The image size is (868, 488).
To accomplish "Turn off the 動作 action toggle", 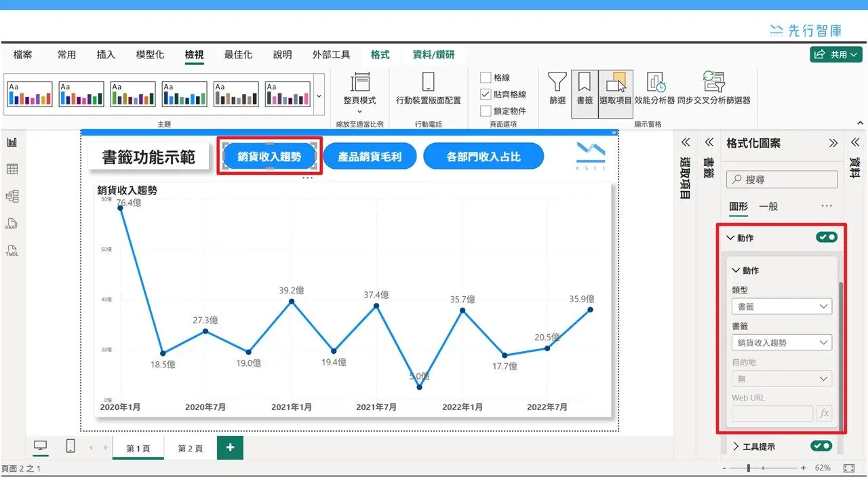I will pyautogui.click(x=827, y=237).
